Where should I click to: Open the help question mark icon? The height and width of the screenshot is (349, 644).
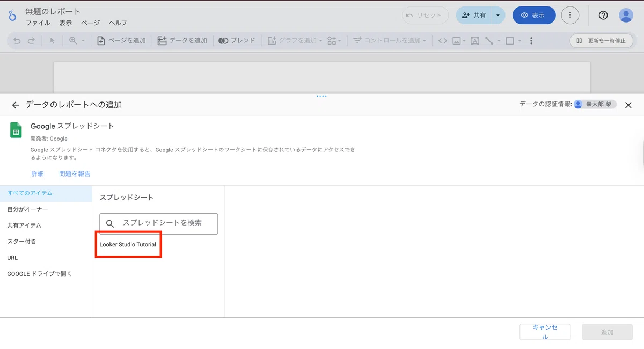(603, 16)
